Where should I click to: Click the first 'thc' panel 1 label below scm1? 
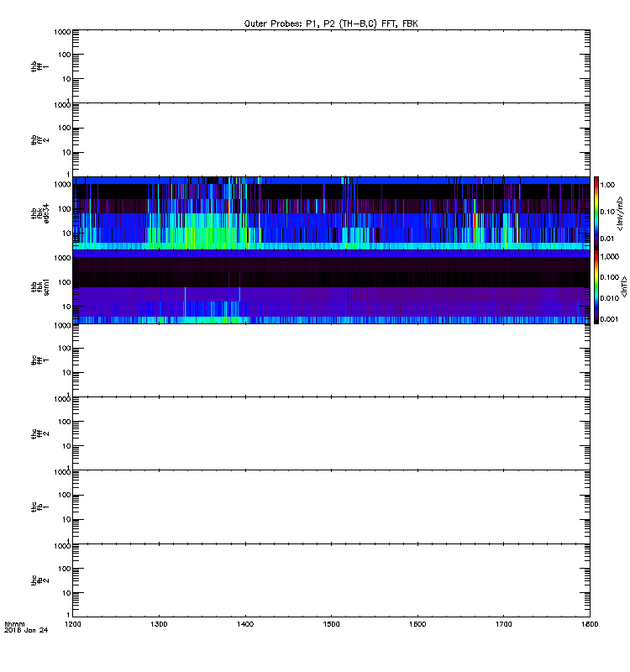tap(40, 360)
